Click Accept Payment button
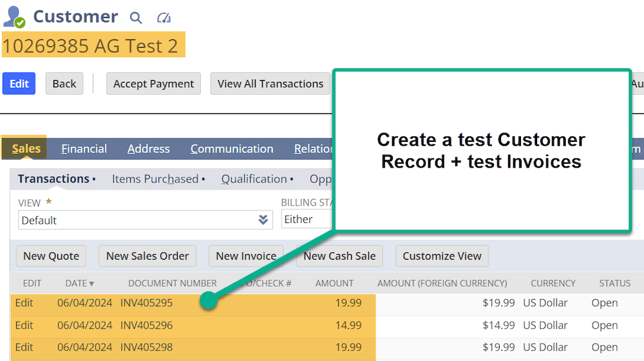 pyautogui.click(x=154, y=83)
